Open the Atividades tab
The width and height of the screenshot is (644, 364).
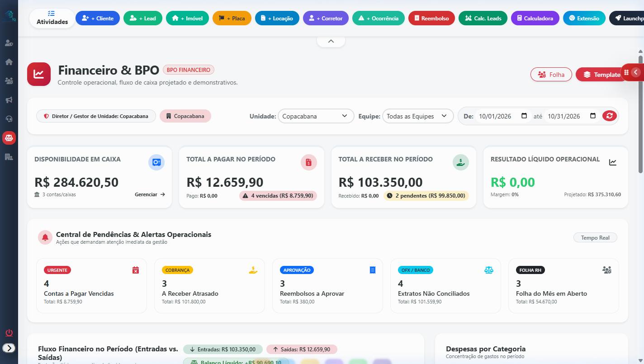point(52,18)
